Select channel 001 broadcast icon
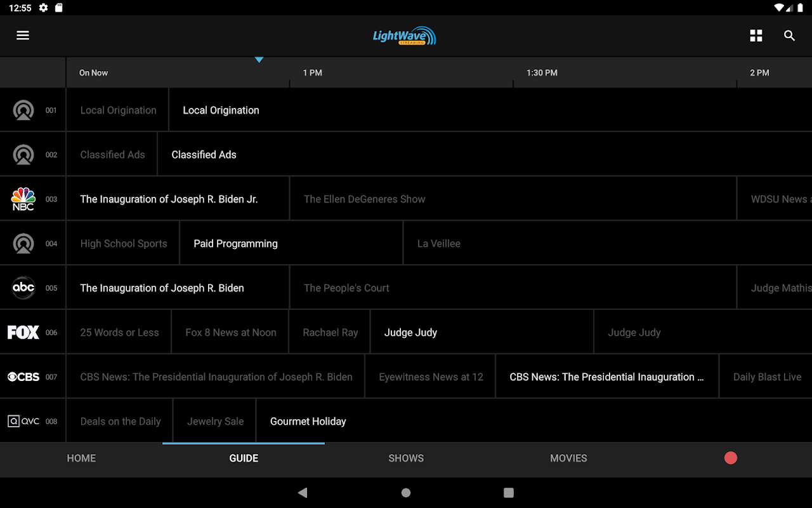 23,110
